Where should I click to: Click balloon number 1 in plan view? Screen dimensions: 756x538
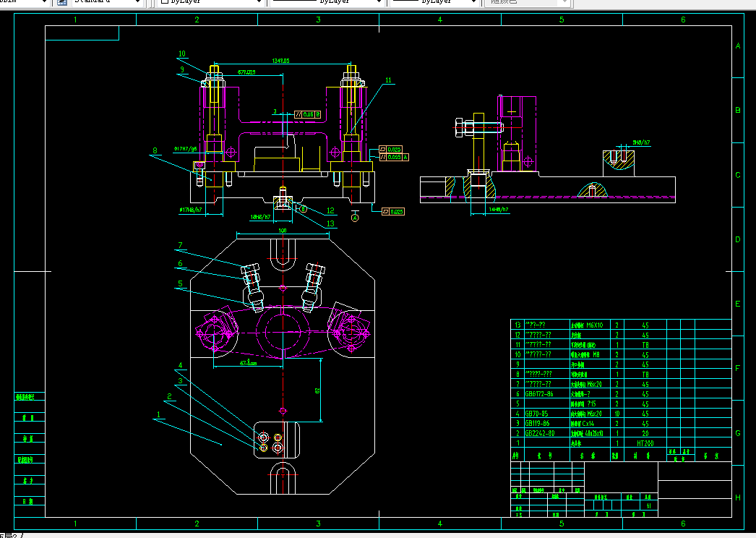[158, 414]
